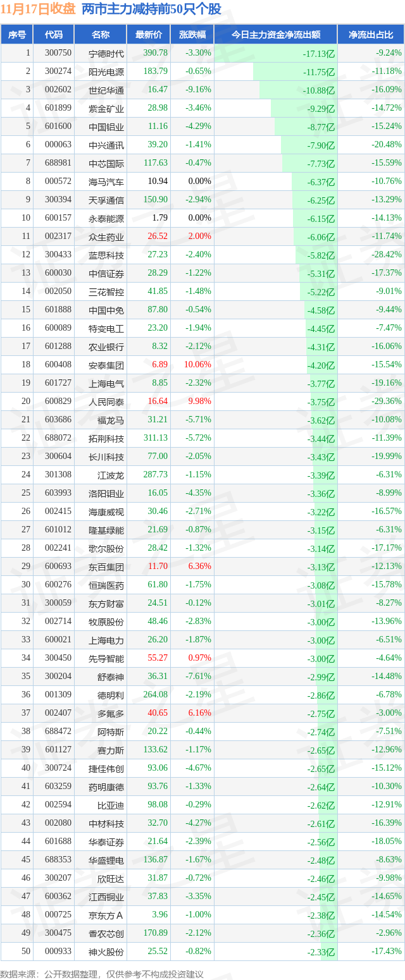This screenshot has height=980, width=405.
Task: Click the 10.06% change for 安泰集团
Action: (x=197, y=365)
